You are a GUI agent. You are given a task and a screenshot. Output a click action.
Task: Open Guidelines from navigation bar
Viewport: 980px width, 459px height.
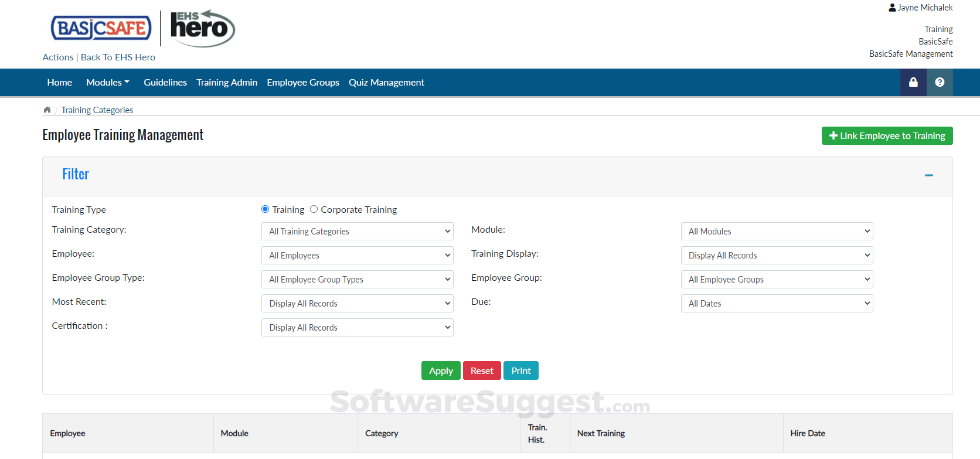click(x=165, y=83)
